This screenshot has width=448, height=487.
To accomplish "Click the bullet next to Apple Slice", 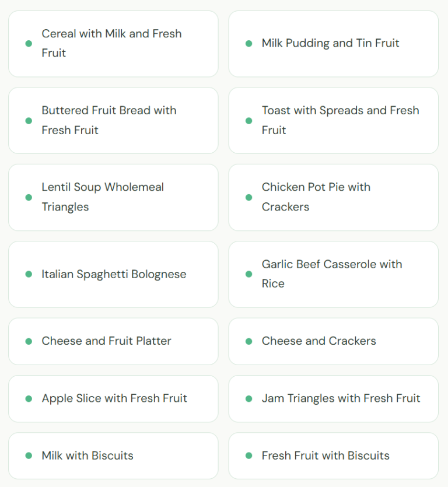I will [x=29, y=399].
